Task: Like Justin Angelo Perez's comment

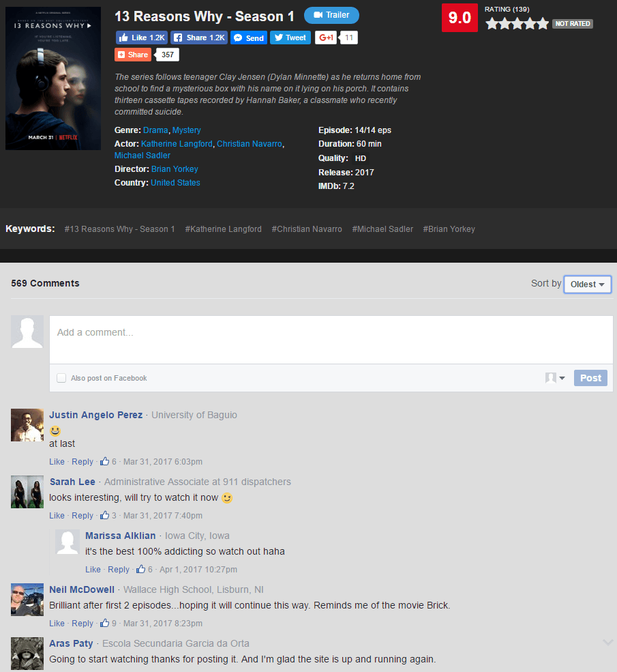Action: click(x=57, y=462)
